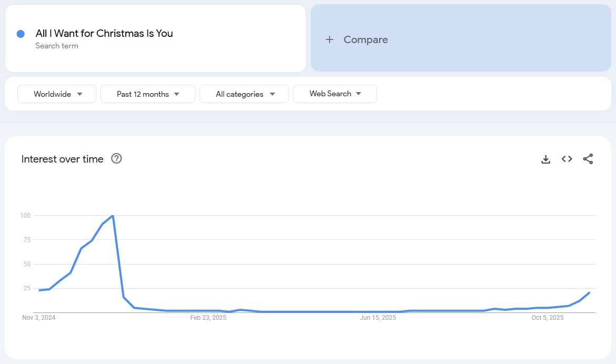Select the Feb 23, 2025 axis date

click(x=208, y=318)
